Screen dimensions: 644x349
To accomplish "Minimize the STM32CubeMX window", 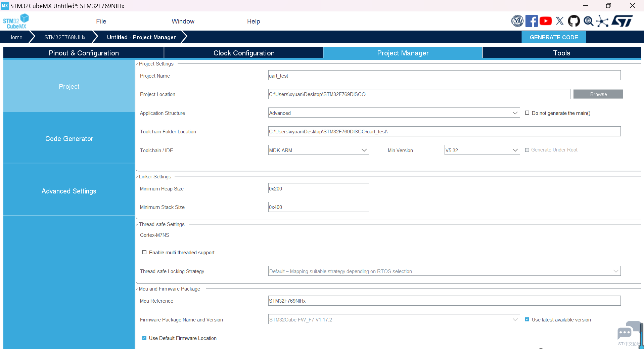I will click(x=585, y=6).
